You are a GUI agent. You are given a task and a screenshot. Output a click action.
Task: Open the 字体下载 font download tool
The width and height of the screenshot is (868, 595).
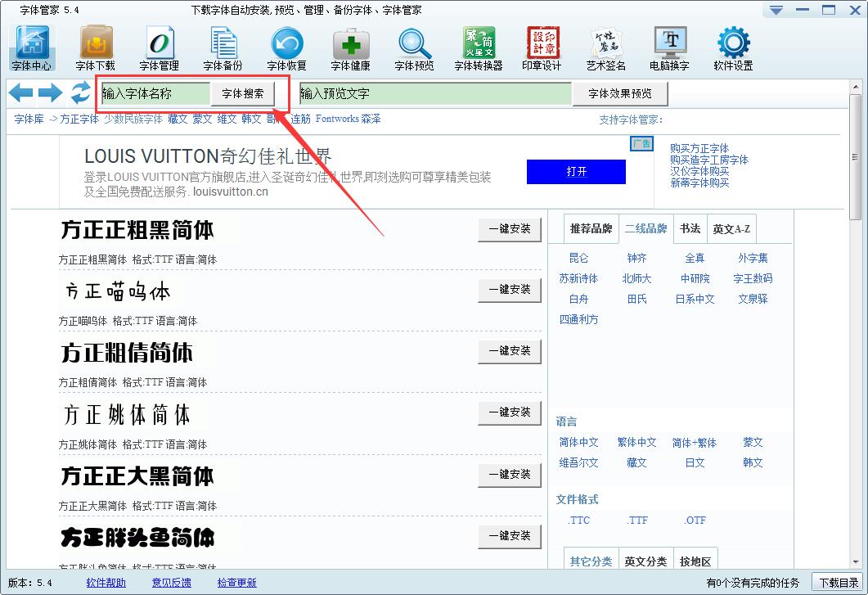[96, 47]
